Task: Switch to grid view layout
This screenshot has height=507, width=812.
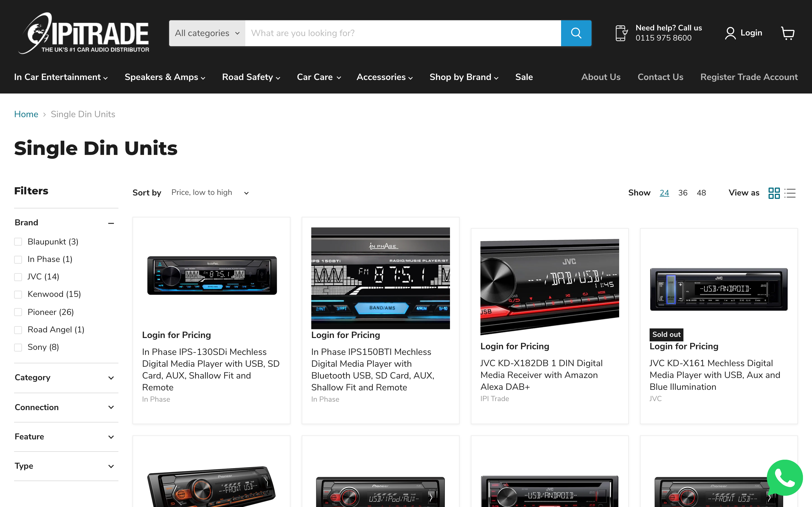Action: pos(775,192)
